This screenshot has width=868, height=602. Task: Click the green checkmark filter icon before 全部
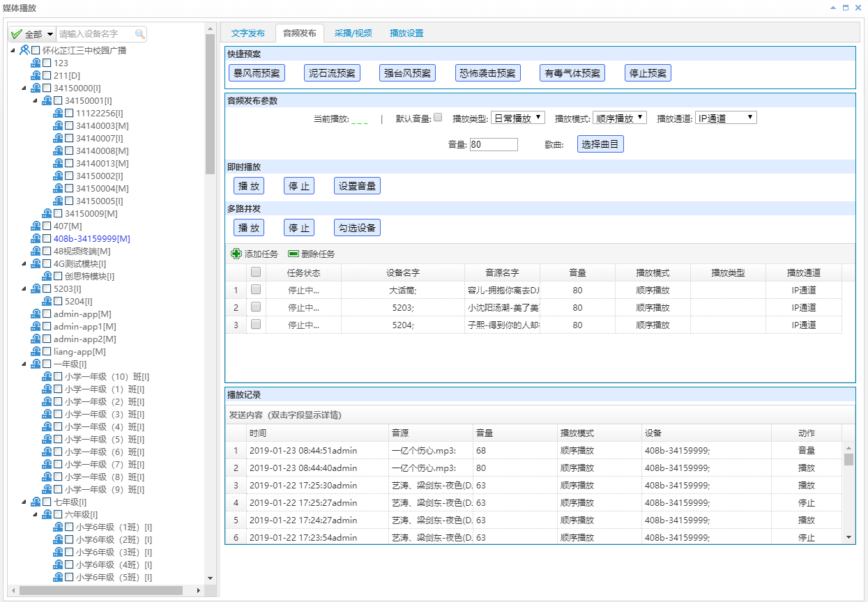click(15, 33)
